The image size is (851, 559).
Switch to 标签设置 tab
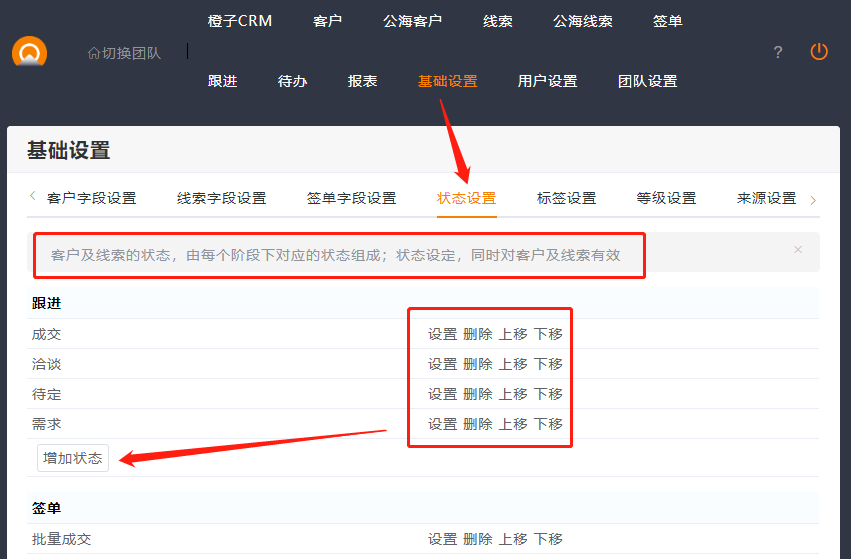(x=566, y=198)
